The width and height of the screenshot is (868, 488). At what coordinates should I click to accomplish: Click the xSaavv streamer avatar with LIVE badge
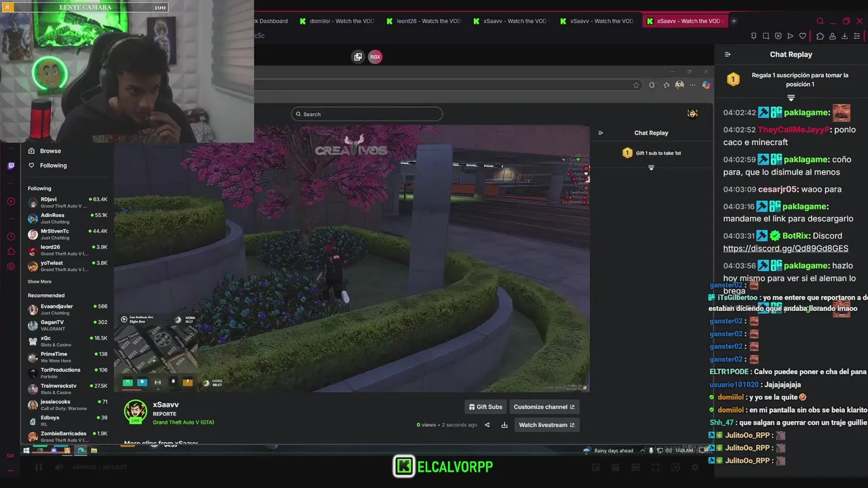(x=136, y=412)
